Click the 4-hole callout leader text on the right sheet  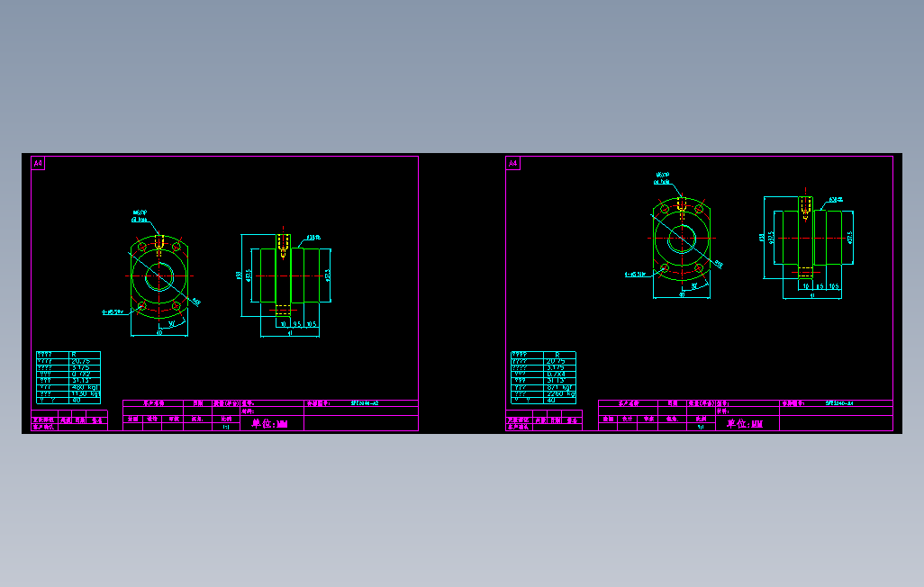(635, 274)
